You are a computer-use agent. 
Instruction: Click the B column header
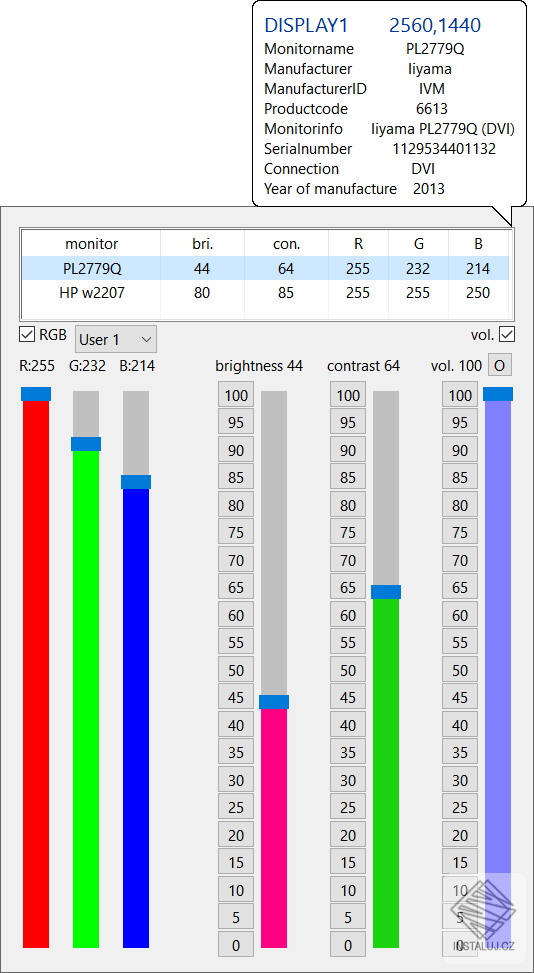(478, 244)
